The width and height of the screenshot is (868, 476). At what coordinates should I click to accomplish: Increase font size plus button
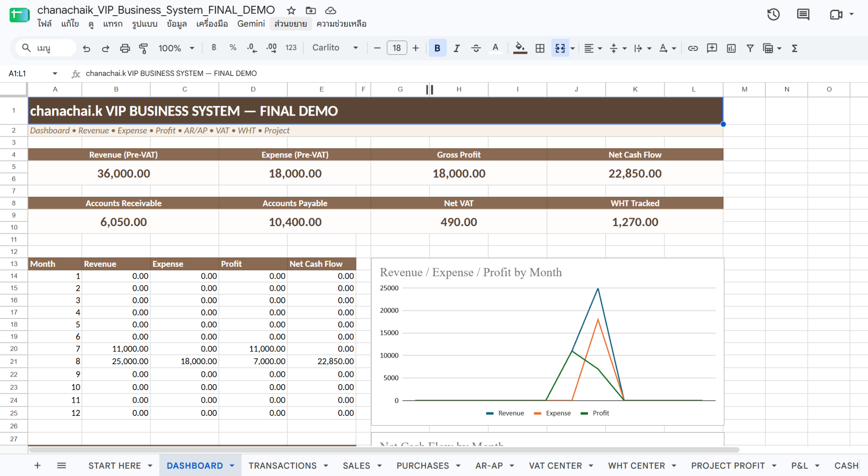[x=416, y=48]
